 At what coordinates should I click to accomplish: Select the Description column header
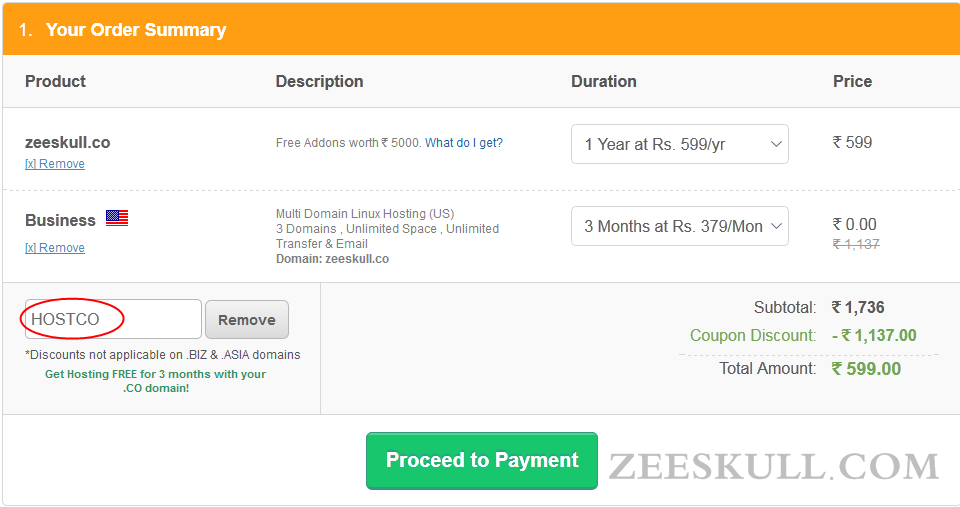319,81
